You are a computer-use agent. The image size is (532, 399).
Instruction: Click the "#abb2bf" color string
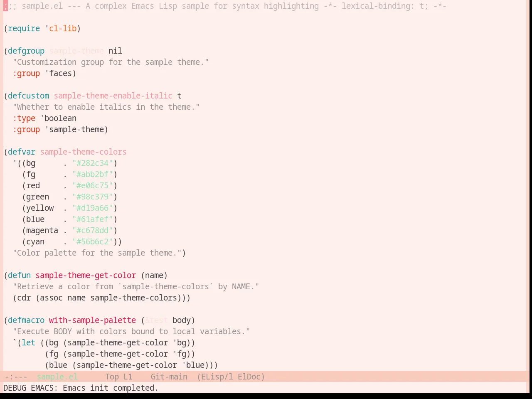[x=92, y=174]
